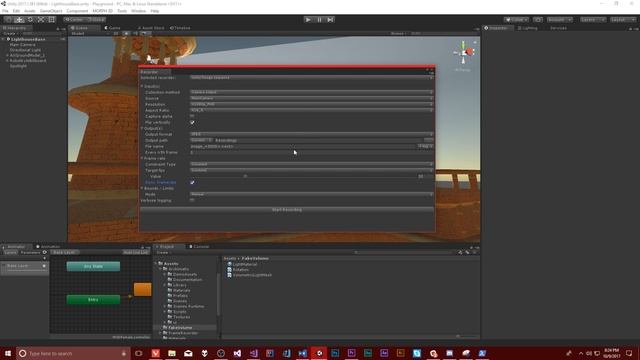Screen dimensions: 640x360
Task: Click the File name input field
Action: (x=302, y=146)
